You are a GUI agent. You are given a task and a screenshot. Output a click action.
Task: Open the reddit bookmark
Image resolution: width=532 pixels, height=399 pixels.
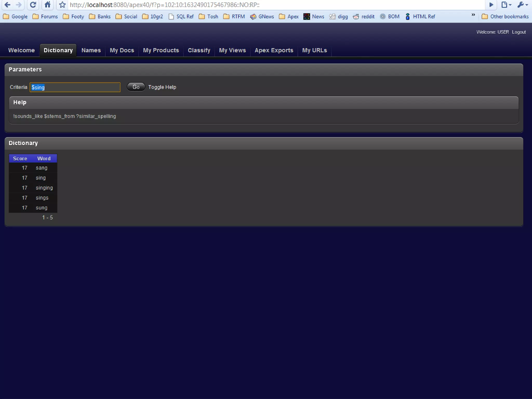(x=364, y=17)
